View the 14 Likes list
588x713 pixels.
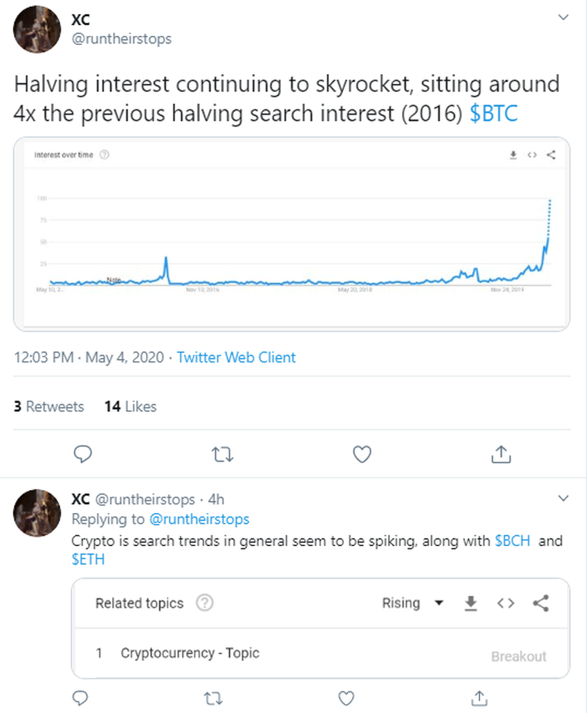tap(130, 406)
